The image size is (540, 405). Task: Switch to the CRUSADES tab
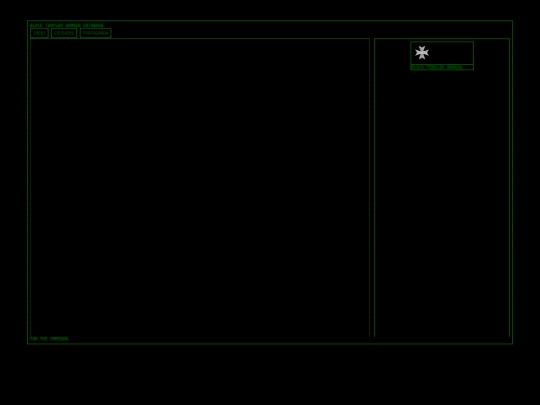pos(64,33)
